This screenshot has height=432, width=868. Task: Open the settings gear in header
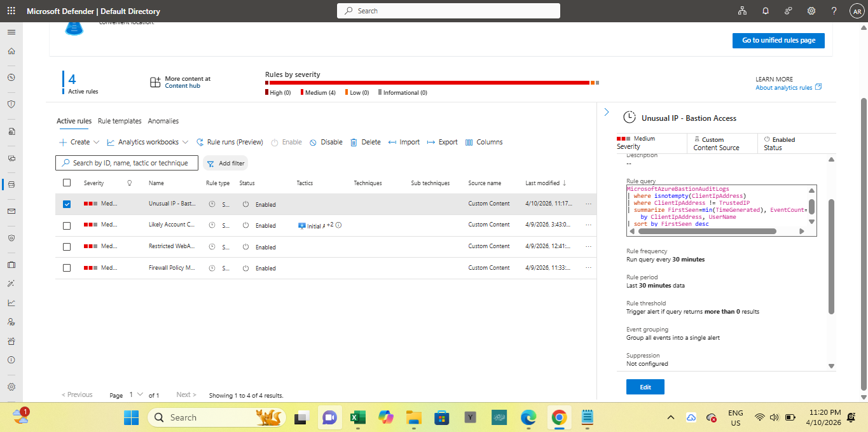click(811, 11)
